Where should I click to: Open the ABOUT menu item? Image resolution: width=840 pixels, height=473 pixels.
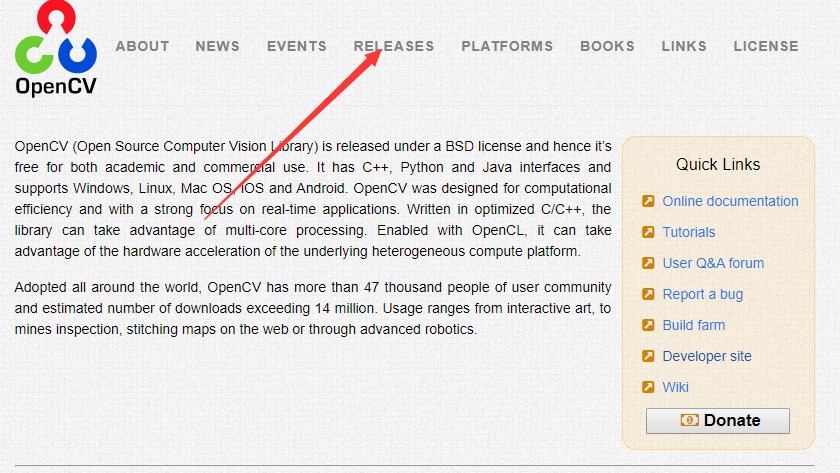[x=142, y=46]
